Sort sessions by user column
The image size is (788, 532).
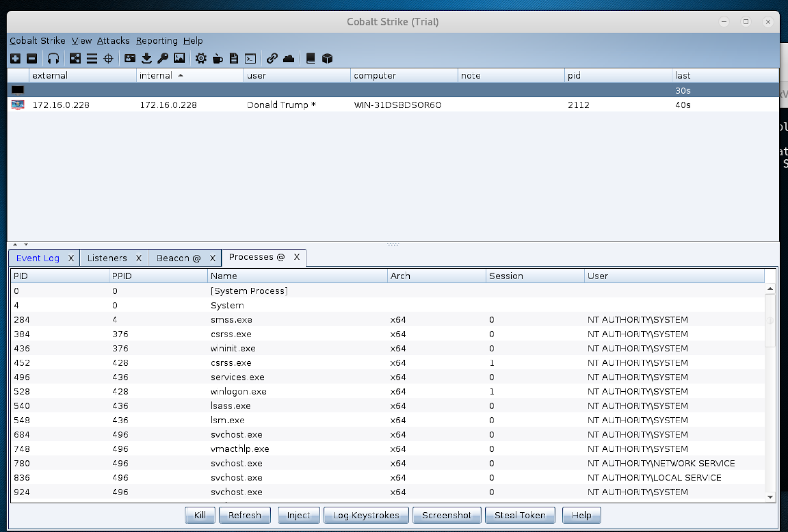coord(297,75)
